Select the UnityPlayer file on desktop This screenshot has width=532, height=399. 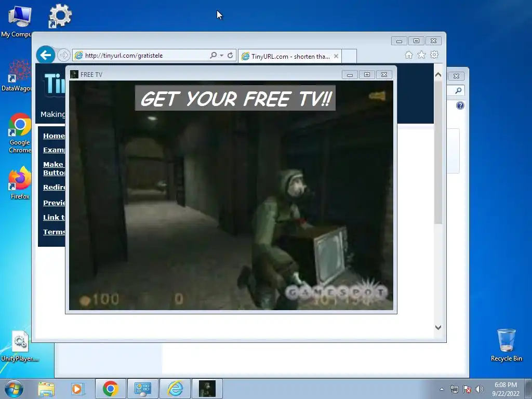pyautogui.click(x=20, y=346)
